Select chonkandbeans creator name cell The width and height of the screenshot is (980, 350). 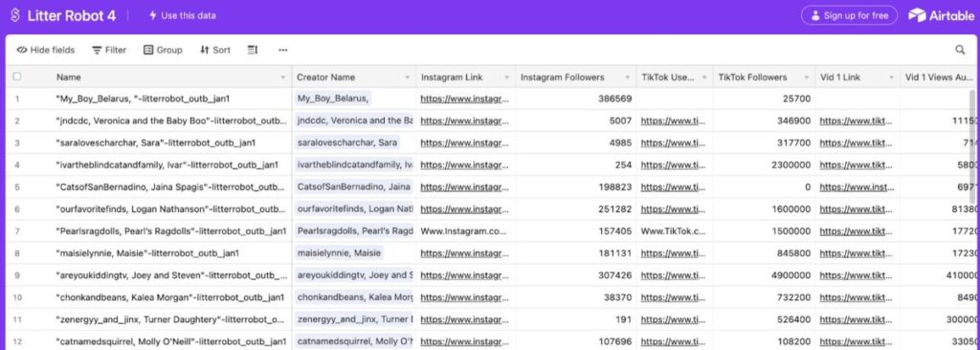click(x=354, y=297)
